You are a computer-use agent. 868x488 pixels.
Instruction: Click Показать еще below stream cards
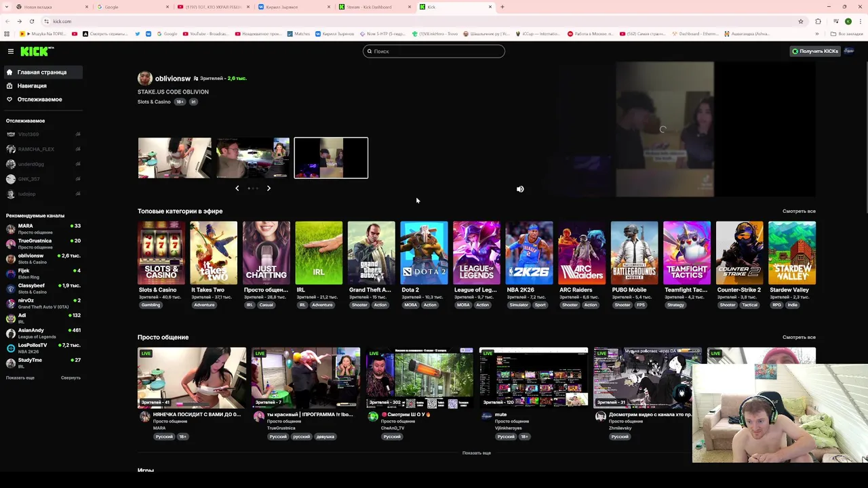tap(476, 453)
